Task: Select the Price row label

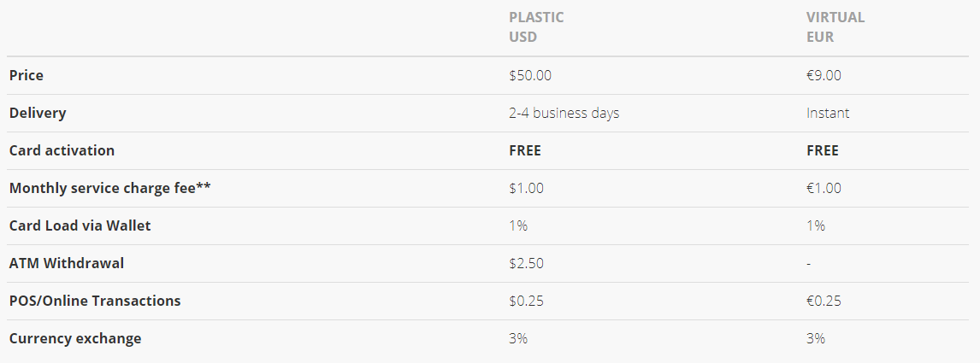Action: coord(27,75)
